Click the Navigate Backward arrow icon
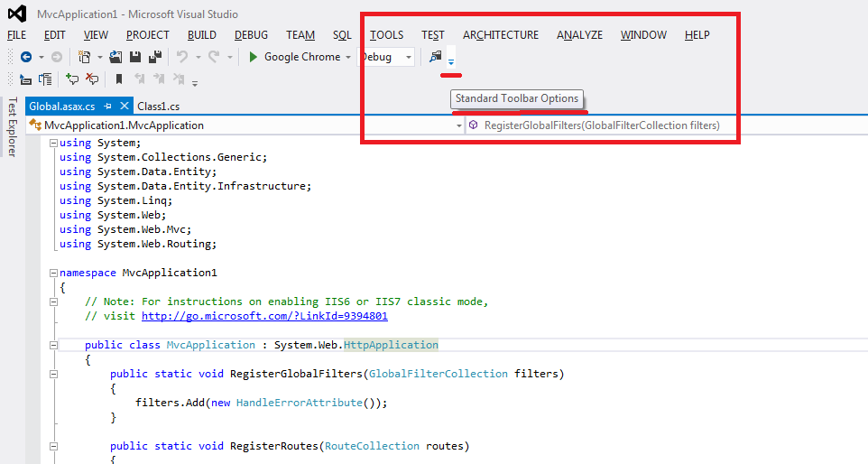Image resolution: width=868 pixels, height=464 pixels. (x=26, y=57)
